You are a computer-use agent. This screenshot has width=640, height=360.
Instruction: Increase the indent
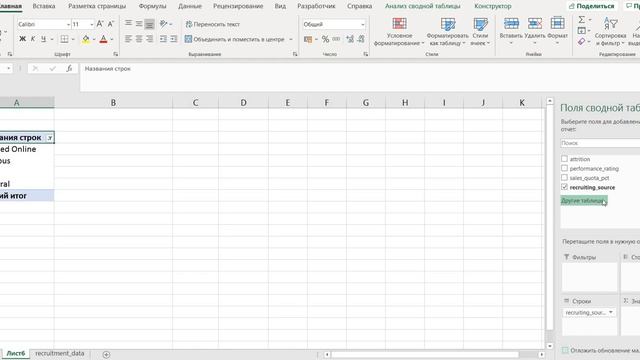tap(174, 39)
